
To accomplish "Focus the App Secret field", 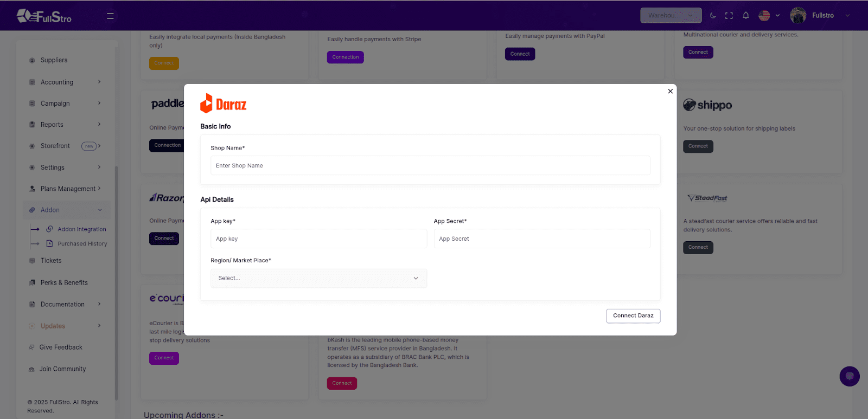I will 542,238.
